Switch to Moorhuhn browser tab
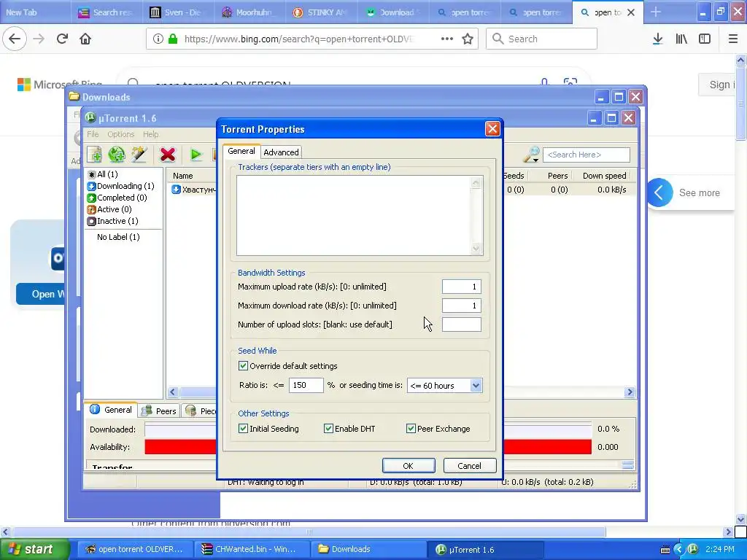Viewport: 747px width, 560px height. (x=249, y=12)
